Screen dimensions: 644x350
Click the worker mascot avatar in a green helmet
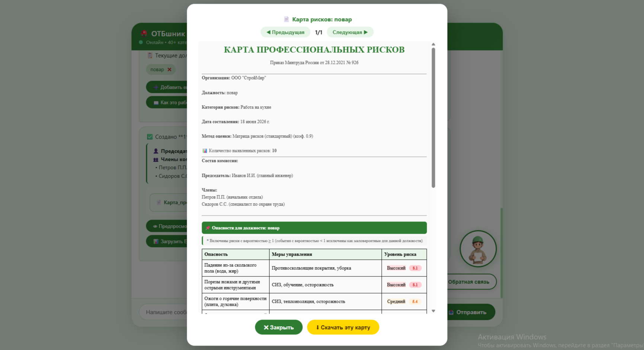pyautogui.click(x=478, y=249)
